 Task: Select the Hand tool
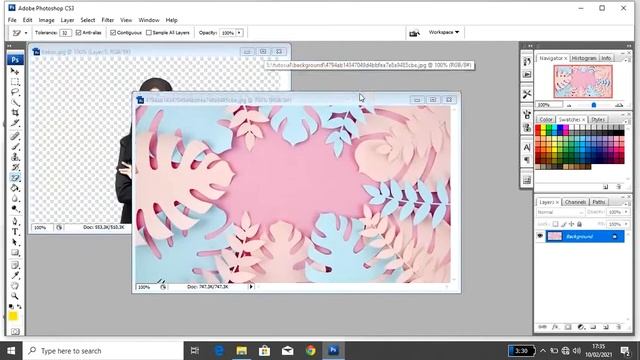(x=15, y=286)
